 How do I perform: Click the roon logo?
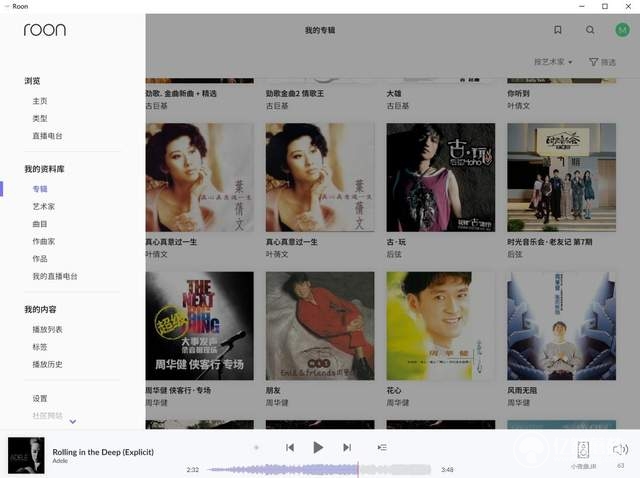(x=44, y=30)
